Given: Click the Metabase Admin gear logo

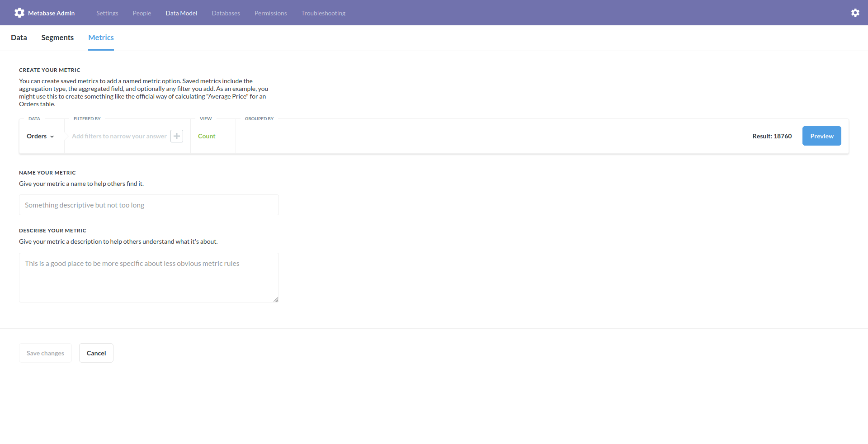Looking at the screenshot, I should point(19,13).
